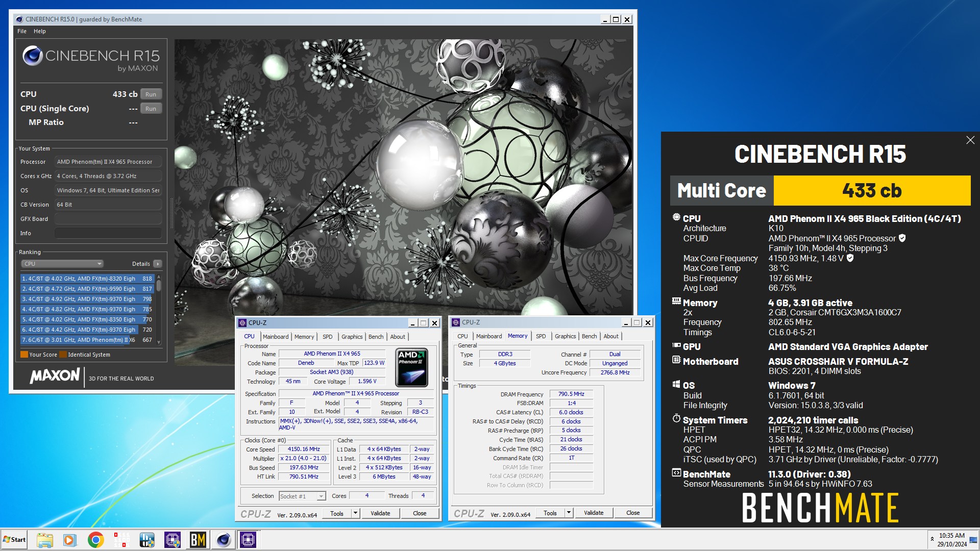Click the Identical System legend swatch

(x=63, y=355)
